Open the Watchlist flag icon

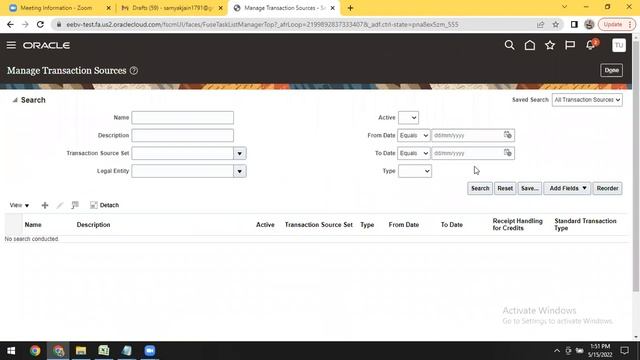tap(570, 45)
